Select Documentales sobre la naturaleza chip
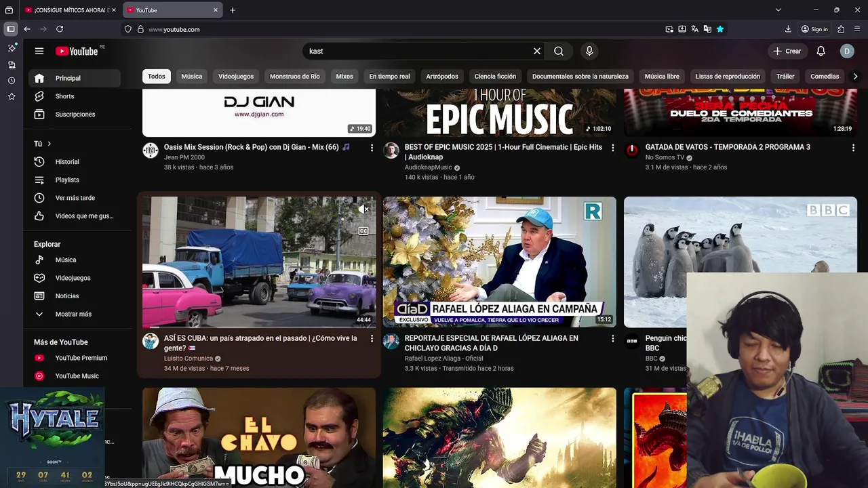Screen dimensions: 868x488 580,77
